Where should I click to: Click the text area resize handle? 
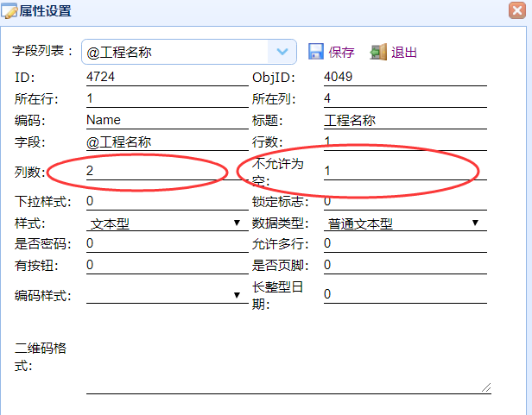(x=486, y=387)
